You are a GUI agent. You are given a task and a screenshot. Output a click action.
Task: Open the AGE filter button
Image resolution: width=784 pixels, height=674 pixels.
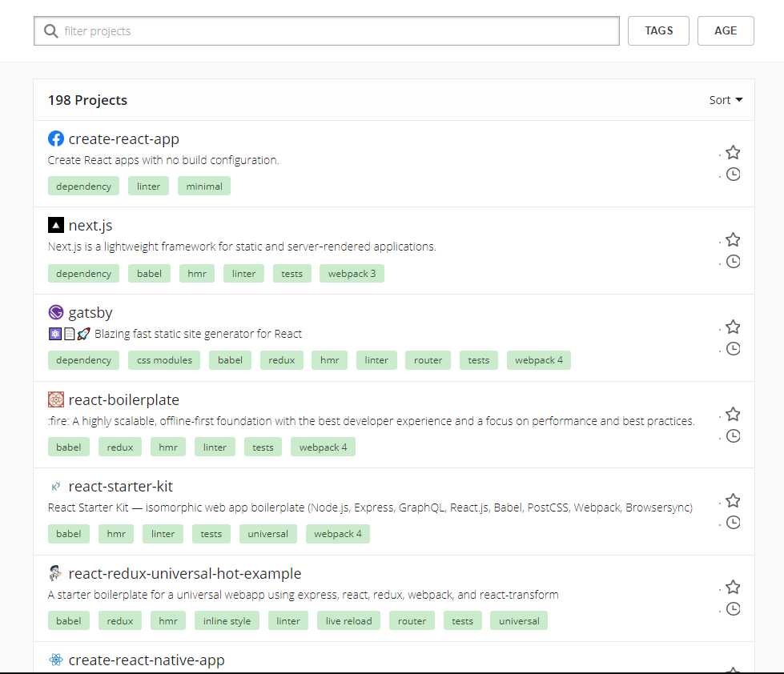[726, 31]
